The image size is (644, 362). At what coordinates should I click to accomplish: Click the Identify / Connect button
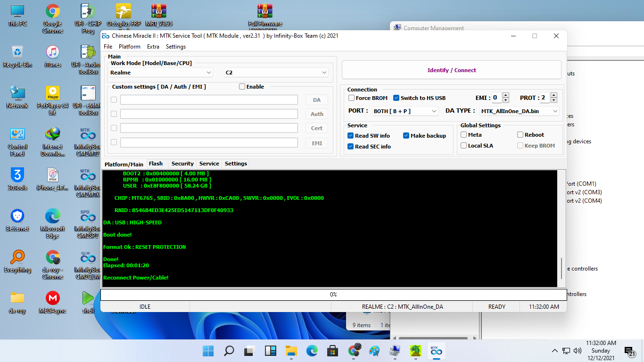pyautogui.click(x=452, y=70)
